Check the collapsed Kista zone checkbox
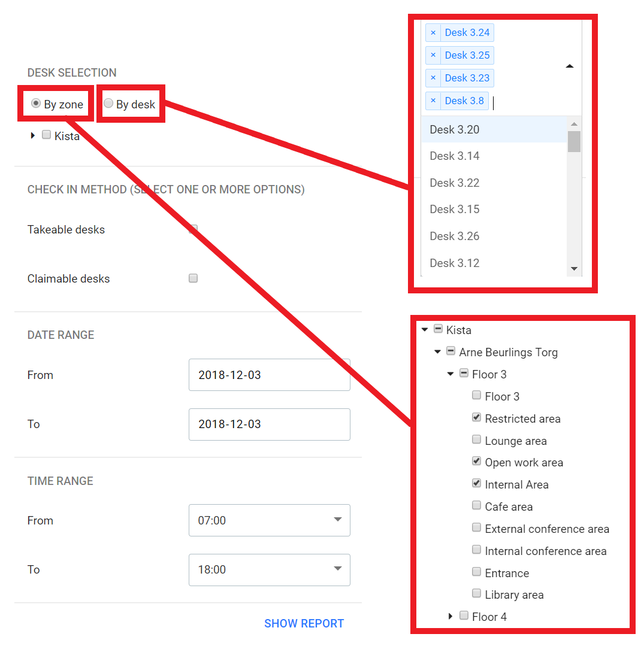This screenshot has height=652, width=644. pos(46,135)
